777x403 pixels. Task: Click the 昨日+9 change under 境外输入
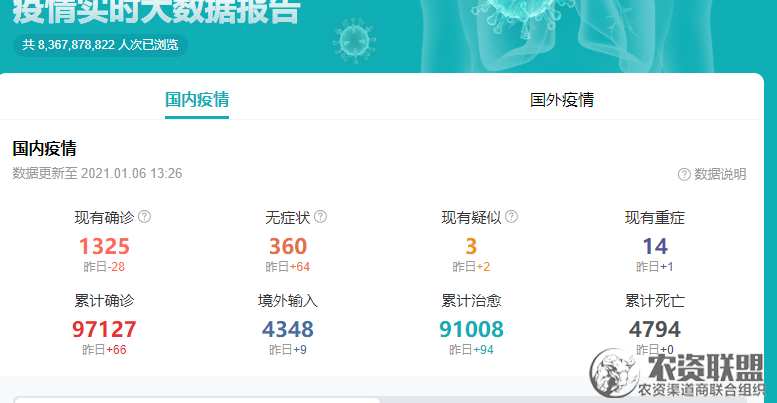tap(288, 349)
